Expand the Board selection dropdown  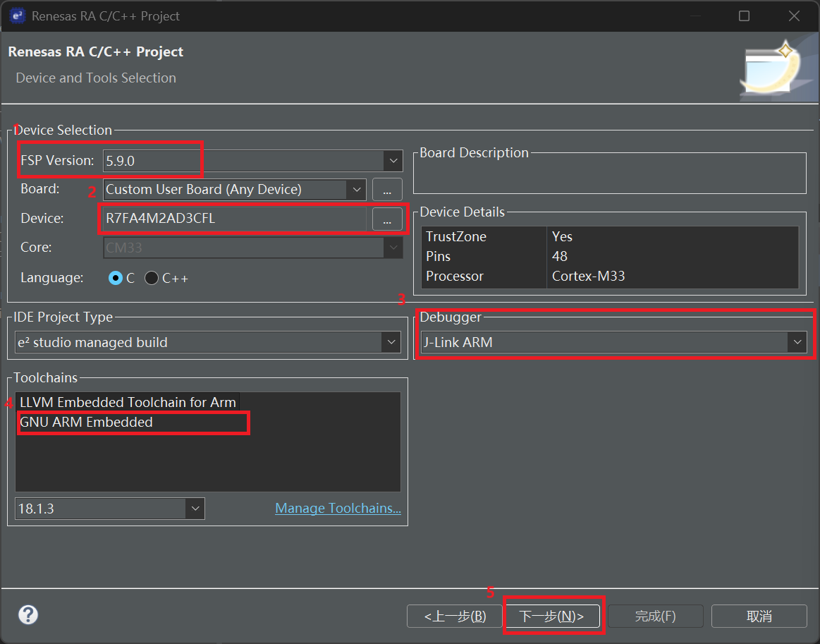pos(356,189)
